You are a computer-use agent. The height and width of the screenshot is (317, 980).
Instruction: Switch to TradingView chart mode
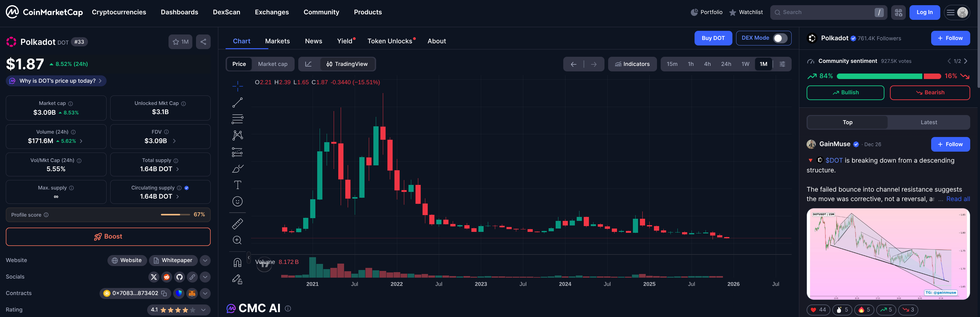pos(347,64)
